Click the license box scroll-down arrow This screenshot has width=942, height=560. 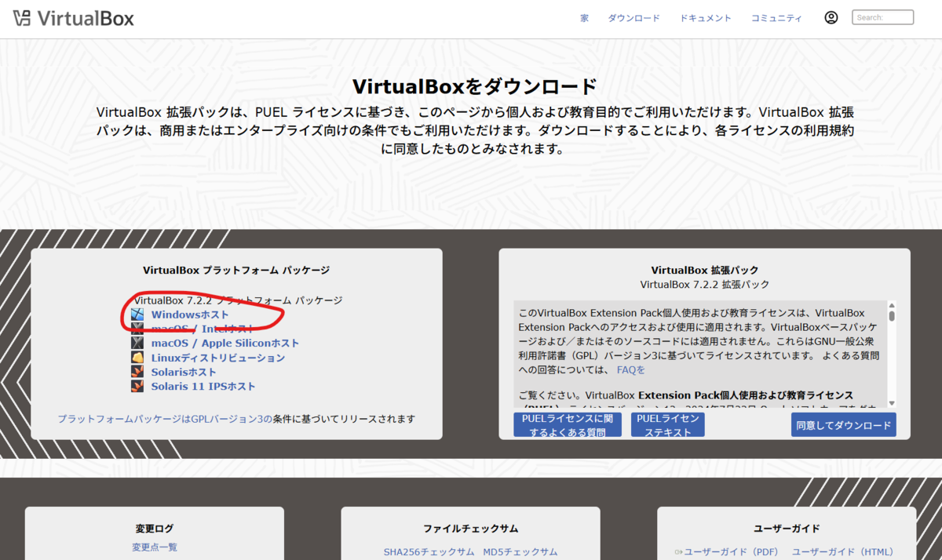pos(892,403)
